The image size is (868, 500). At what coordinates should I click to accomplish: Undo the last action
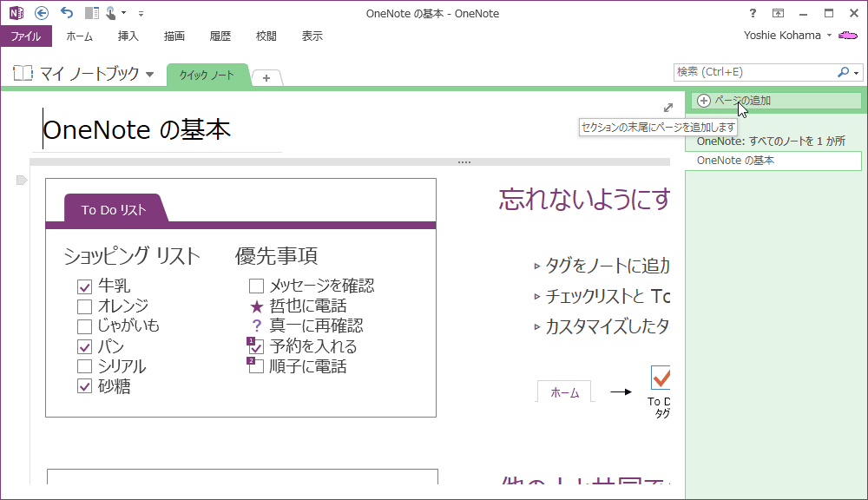[67, 13]
